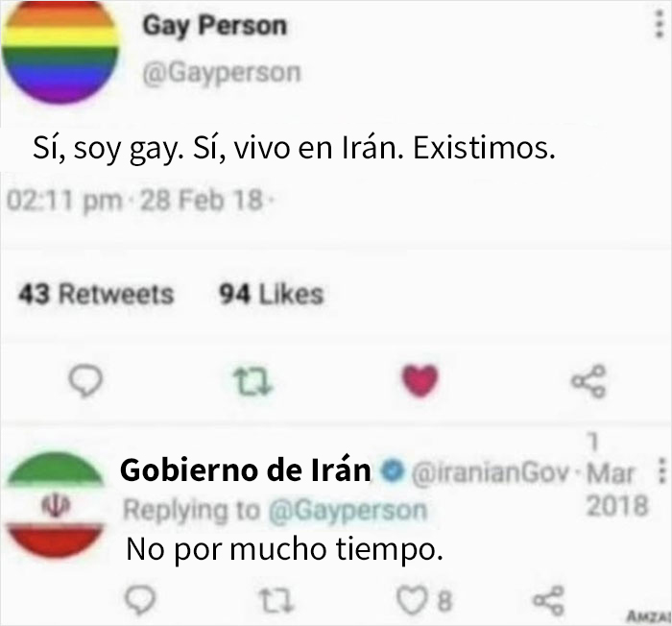
Task: Unlike the tweet via the red heart icon
Action: 420,381
